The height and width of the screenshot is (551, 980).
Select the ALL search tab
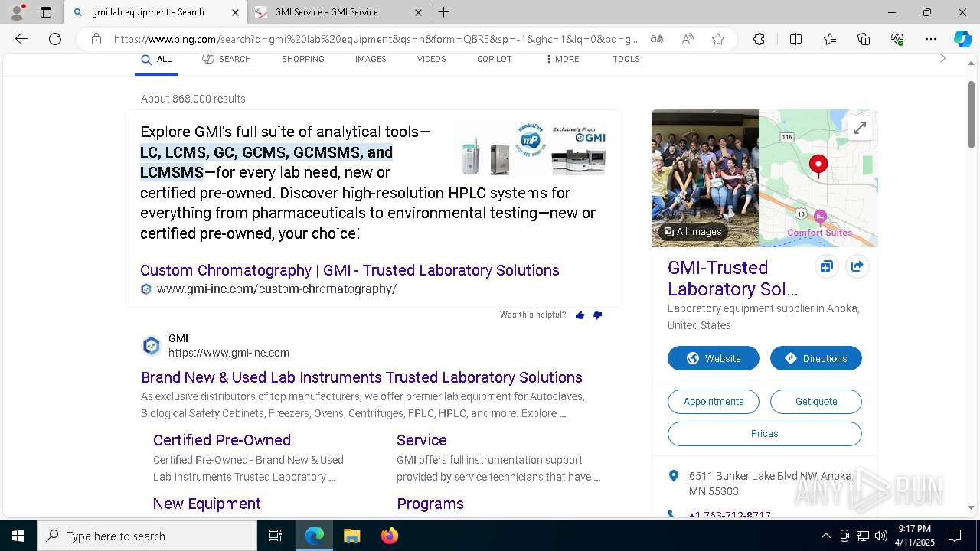click(x=156, y=60)
